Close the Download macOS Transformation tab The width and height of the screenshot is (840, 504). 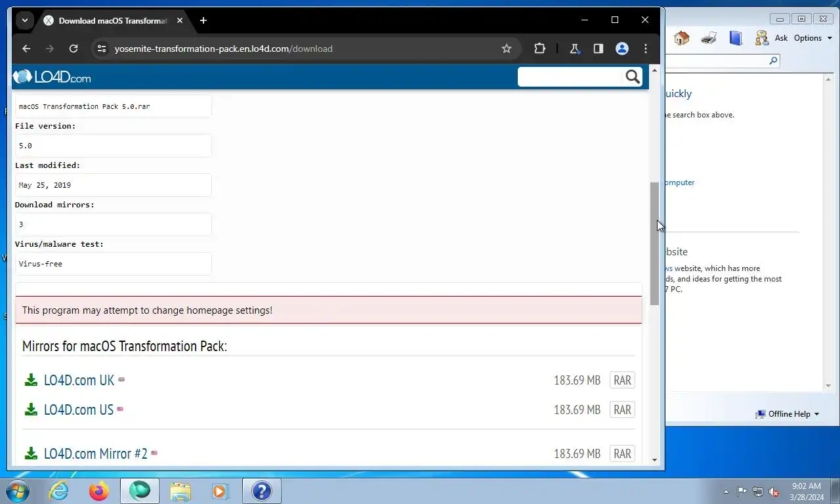[180, 20]
